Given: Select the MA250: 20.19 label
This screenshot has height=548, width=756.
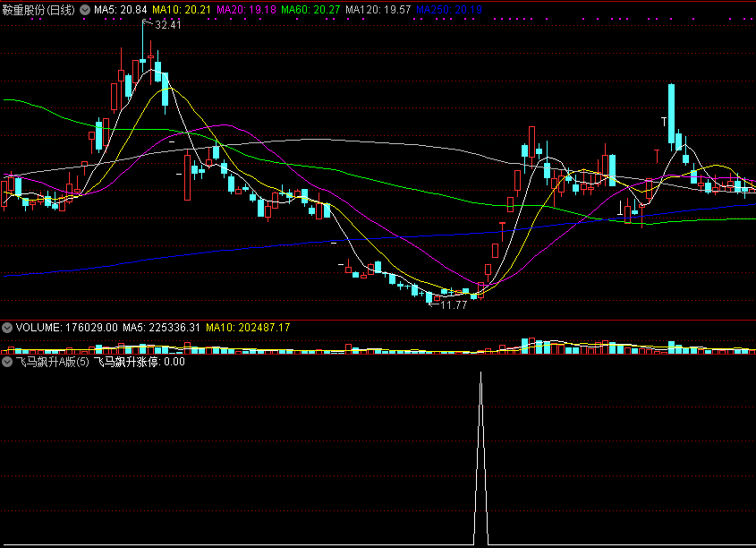Looking at the screenshot, I should [x=449, y=10].
